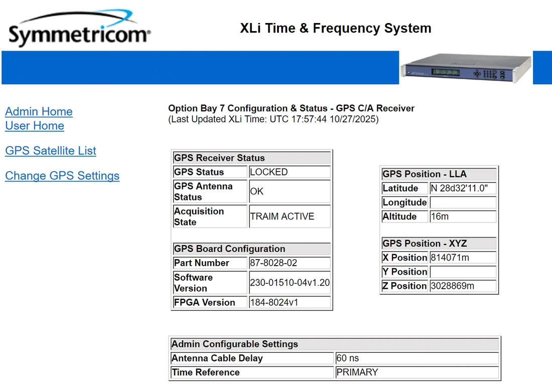Click Antenna Cable Delay 60 ns value
Image resolution: width=552 pixels, height=392 pixels.
[x=417, y=358]
